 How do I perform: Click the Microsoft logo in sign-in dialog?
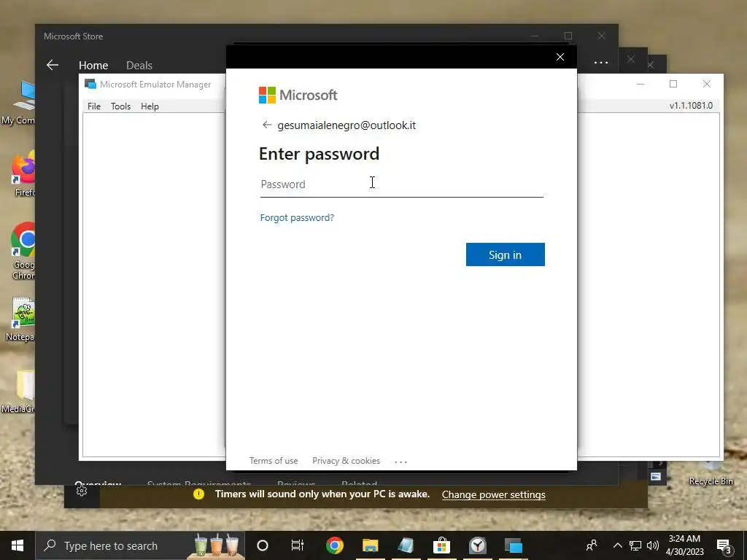click(x=298, y=95)
